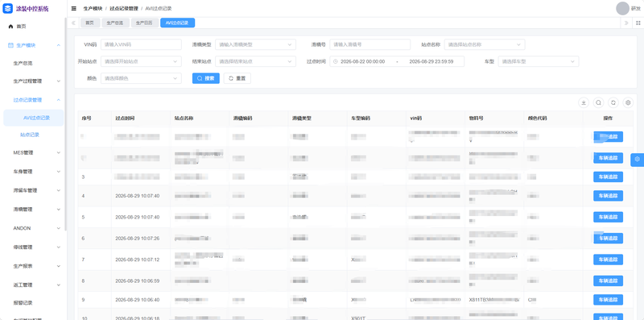Switch to the 生产日历 tab

144,23
